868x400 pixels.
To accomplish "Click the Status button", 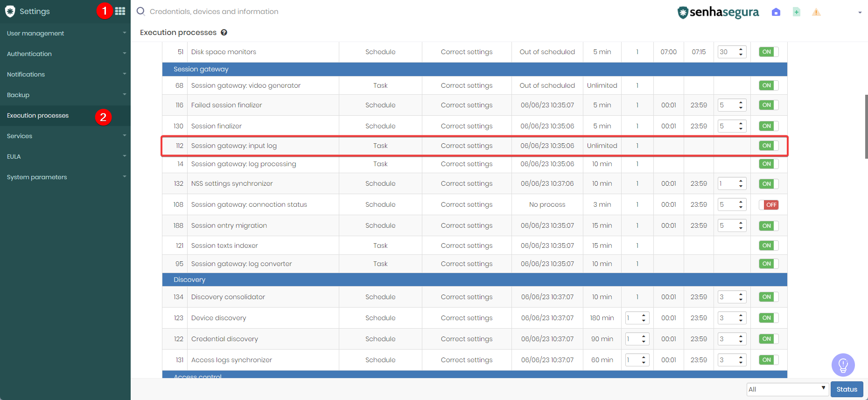I will 847,389.
